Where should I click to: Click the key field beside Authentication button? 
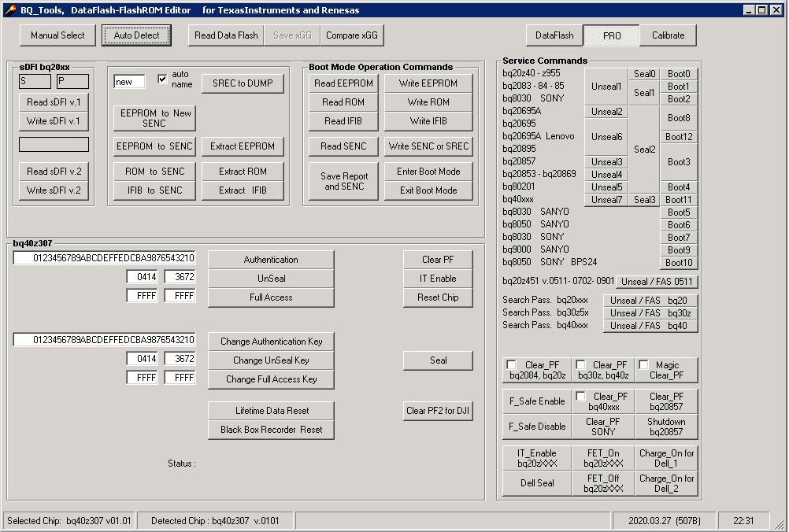(x=104, y=258)
